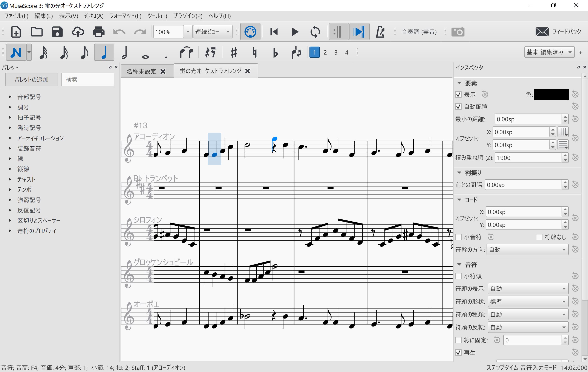588x372 pixels.
Task: Add a workspace with the plus button
Action: click(580, 52)
